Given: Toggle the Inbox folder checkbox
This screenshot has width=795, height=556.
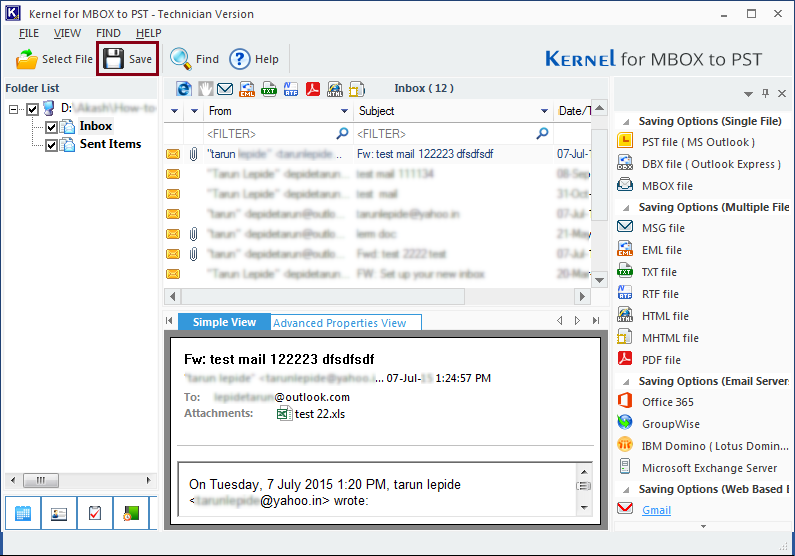Looking at the screenshot, I should point(51,127).
